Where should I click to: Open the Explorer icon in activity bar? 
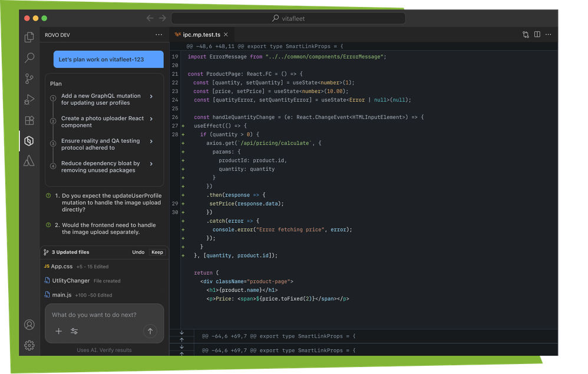click(29, 37)
